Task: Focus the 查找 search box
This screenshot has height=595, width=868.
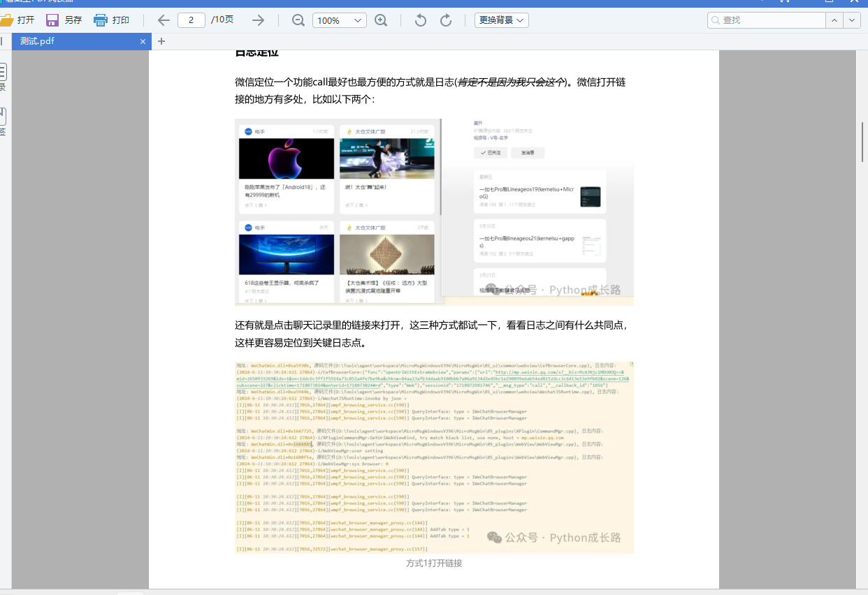Action: tap(767, 20)
